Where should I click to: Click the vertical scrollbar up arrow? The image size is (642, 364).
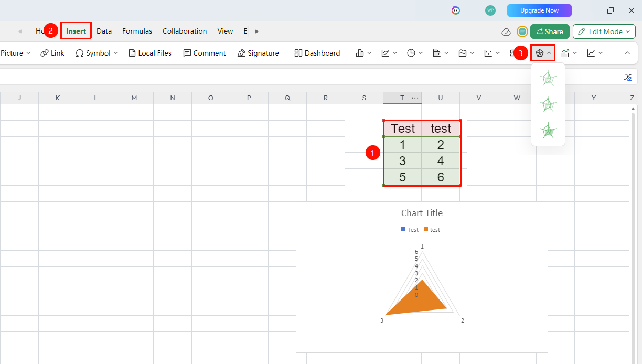point(633,109)
